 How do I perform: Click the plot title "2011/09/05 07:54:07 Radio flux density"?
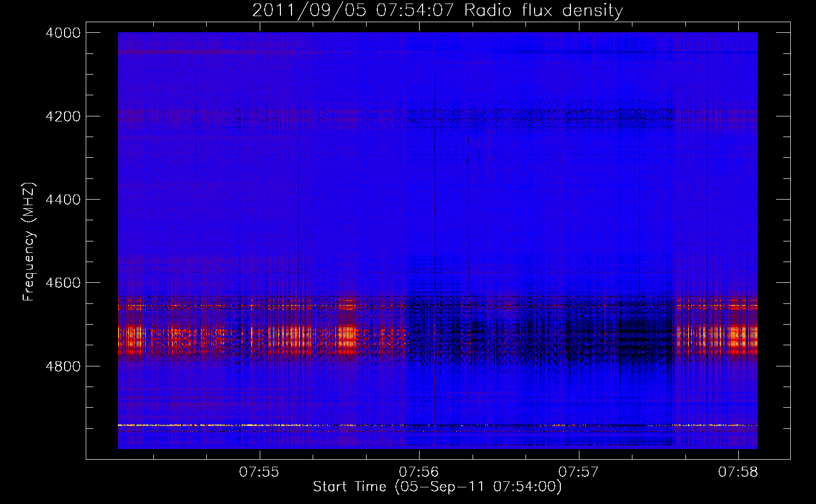point(437,11)
